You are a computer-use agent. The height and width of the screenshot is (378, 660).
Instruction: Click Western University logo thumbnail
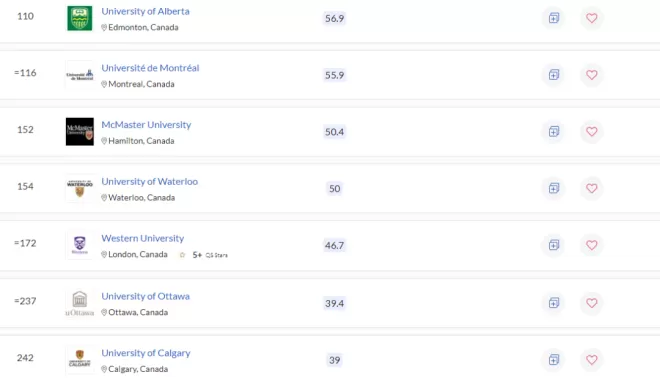click(80, 245)
